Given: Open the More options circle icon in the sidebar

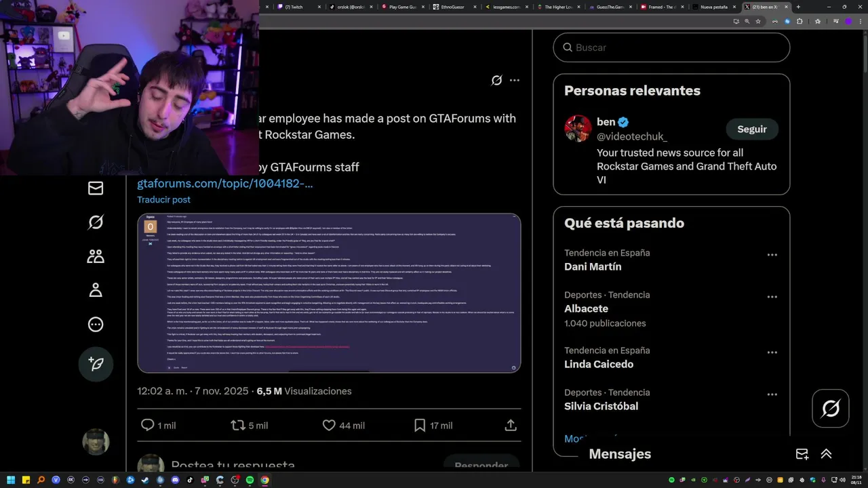Looking at the screenshot, I should [96, 324].
